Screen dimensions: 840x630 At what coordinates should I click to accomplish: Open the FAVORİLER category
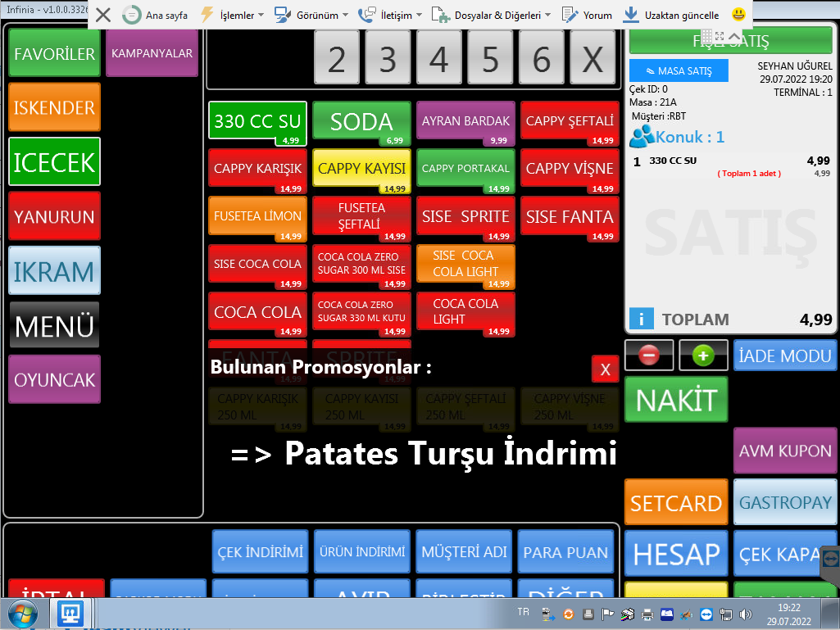pyautogui.click(x=55, y=53)
